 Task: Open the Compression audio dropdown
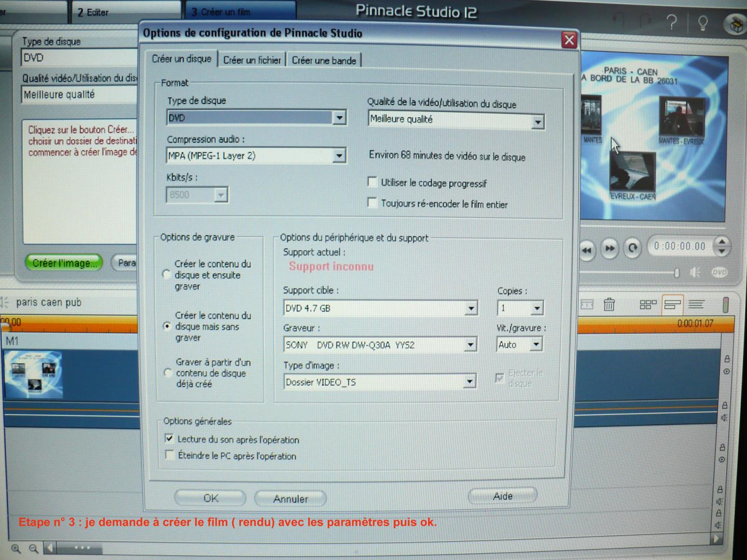pos(339,156)
